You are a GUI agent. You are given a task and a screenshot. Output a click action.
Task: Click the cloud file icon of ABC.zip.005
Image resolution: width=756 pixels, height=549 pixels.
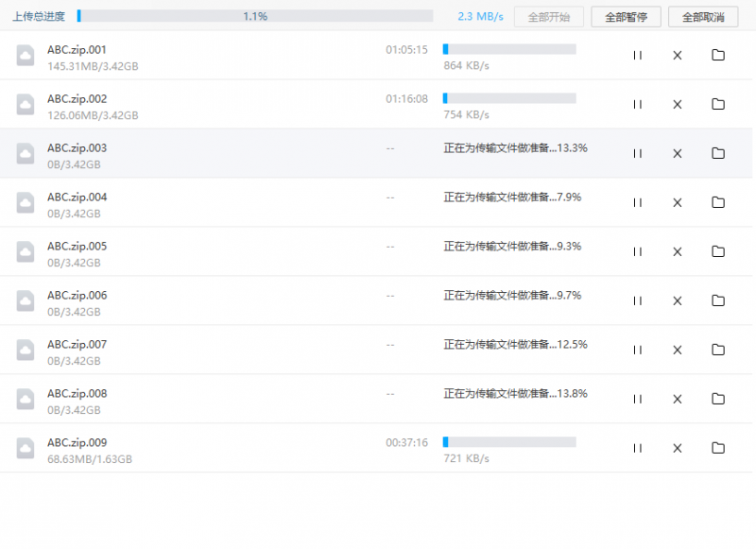click(x=26, y=251)
